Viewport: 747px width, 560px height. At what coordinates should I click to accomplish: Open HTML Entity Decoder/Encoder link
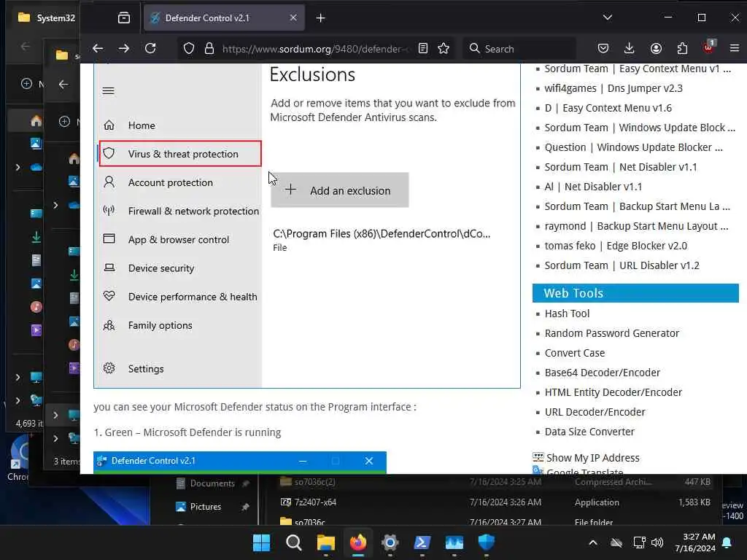point(613,392)
